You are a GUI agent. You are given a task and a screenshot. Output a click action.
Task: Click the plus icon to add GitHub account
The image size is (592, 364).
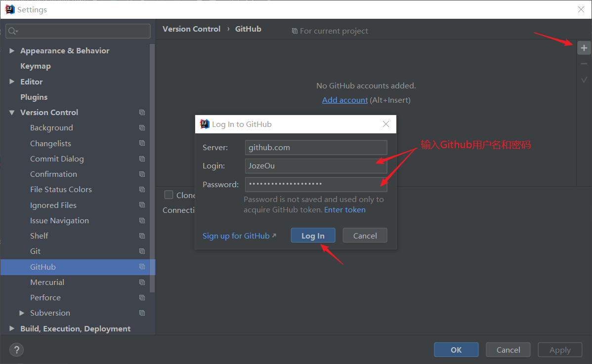[584, 48]
